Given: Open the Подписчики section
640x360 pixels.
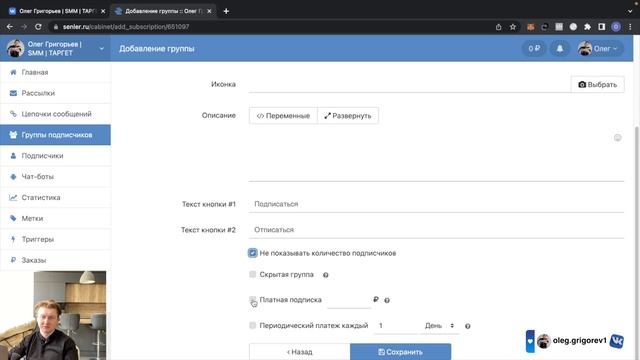Looking at the screenshot, I should tap(55, 156).
